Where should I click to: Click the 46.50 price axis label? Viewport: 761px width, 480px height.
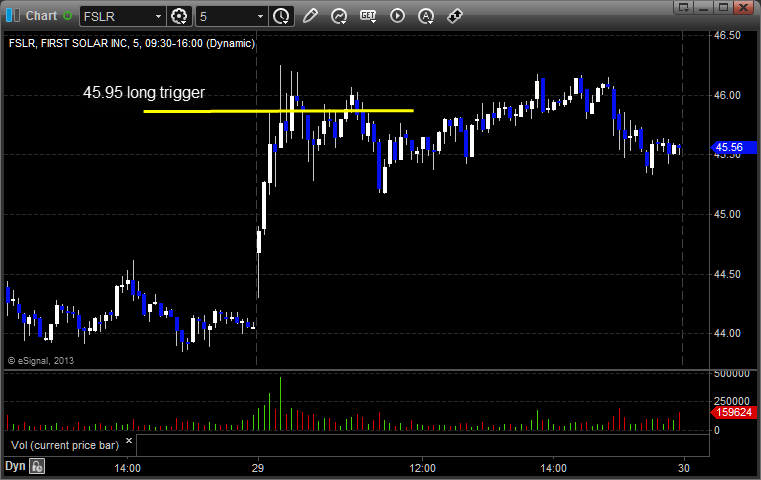coord(727,35)
